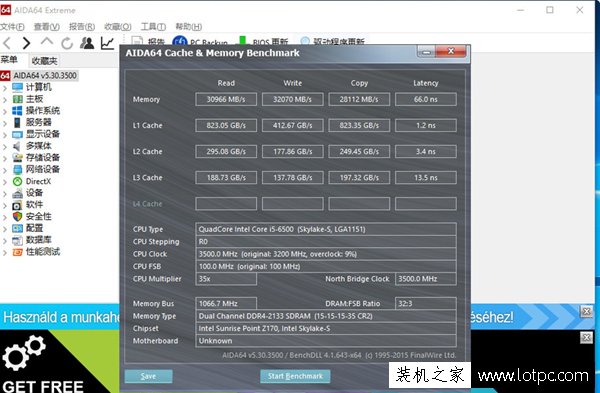Select the 多媒体 speaker icon in tree
The image size is (600, 393).
point(17,146)
